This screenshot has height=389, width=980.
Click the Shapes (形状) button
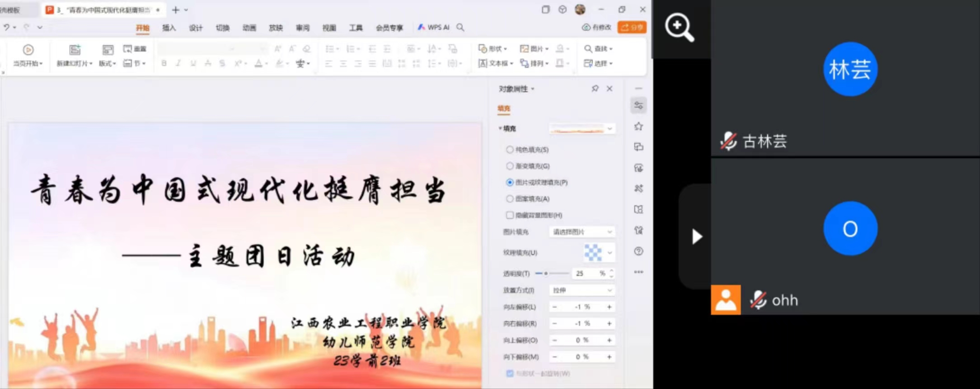click(x=493, y=49)
